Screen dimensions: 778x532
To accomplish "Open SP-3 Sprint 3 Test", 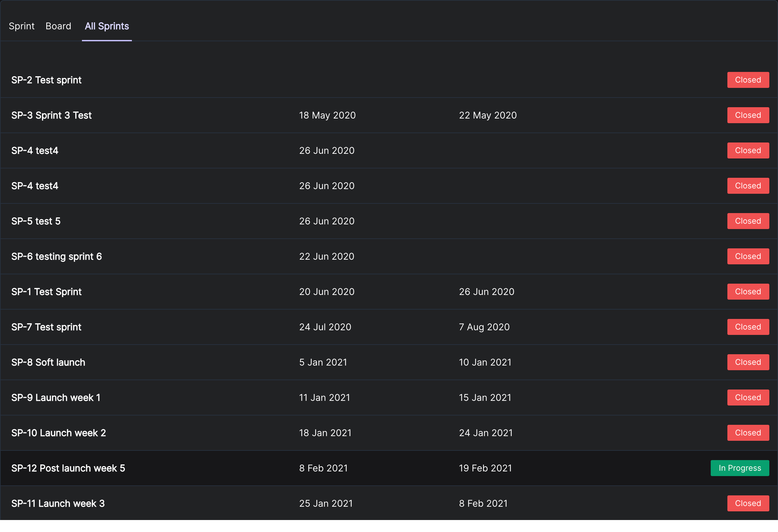I will tap(52, 116).
